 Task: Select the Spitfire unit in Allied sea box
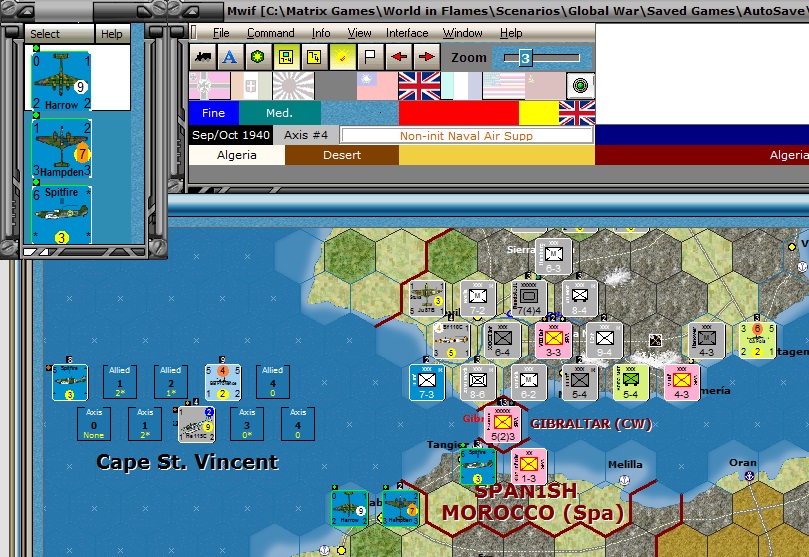click(x=70, y=382)
